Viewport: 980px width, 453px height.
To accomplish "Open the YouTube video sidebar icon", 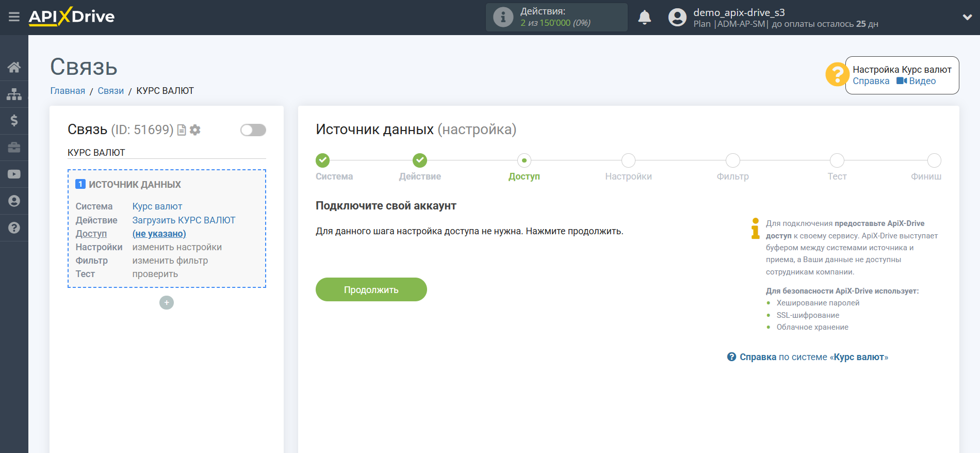I will [14, 174].
